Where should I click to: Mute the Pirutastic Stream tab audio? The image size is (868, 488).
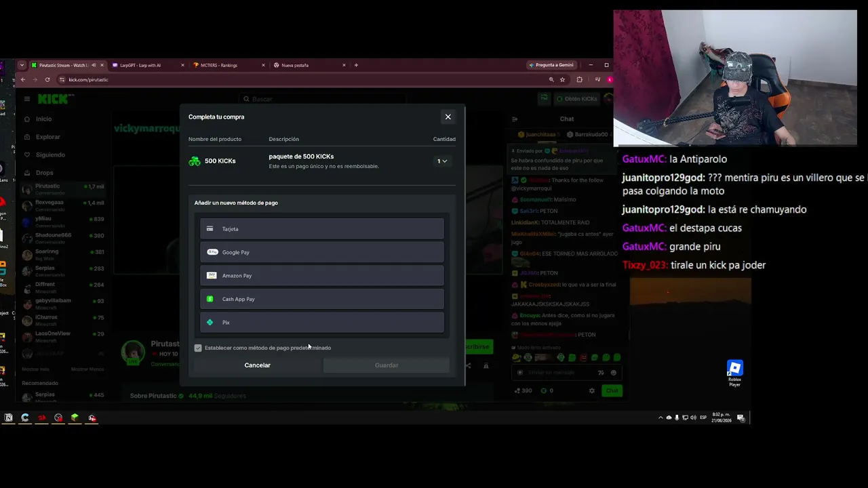pyautogui.click(x=94, y=65)
